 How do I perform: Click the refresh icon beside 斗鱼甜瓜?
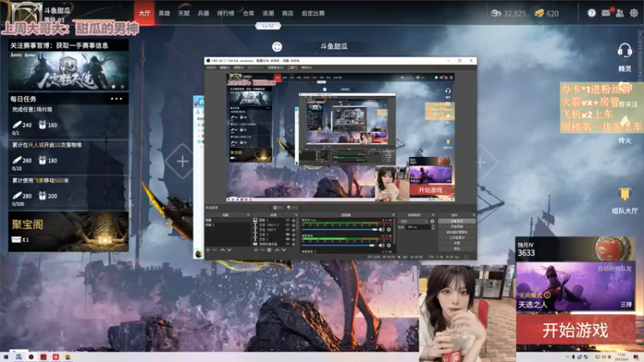point(277,47)
